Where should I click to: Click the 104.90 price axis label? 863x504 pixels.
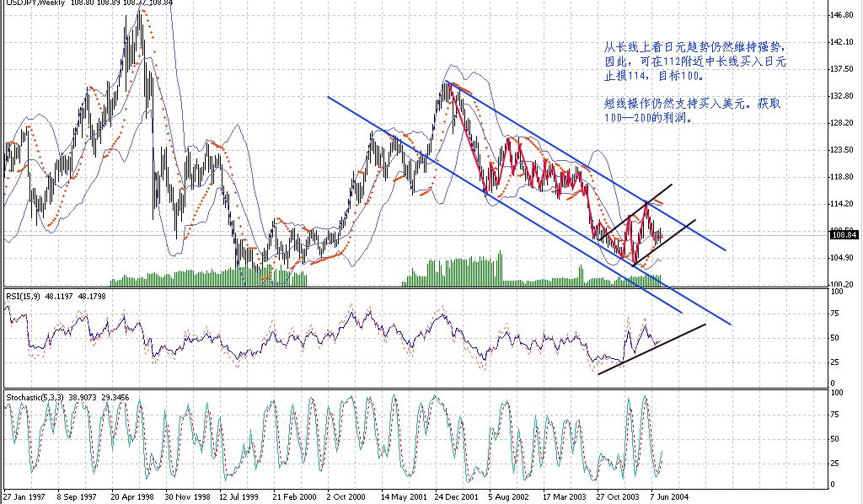843,258
